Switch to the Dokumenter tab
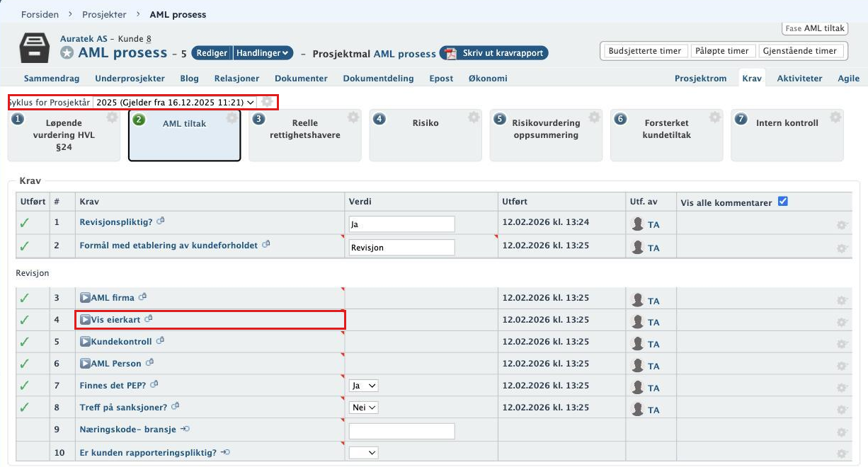The width and height of the screenshot is (868, 467). pos(301,79)
